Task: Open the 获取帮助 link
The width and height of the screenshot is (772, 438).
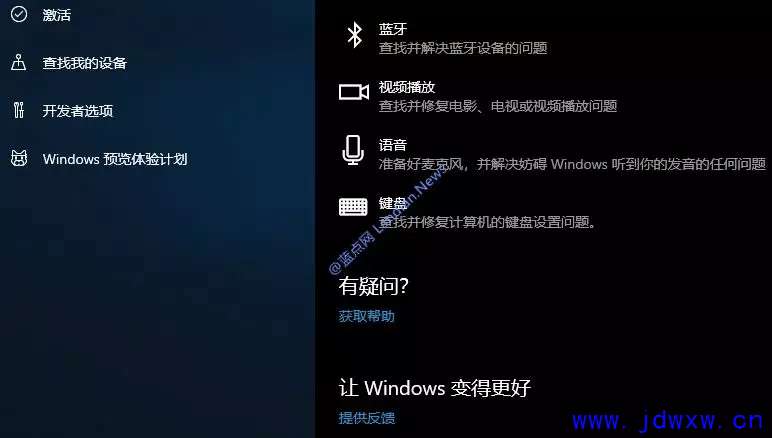Action: 366,316
